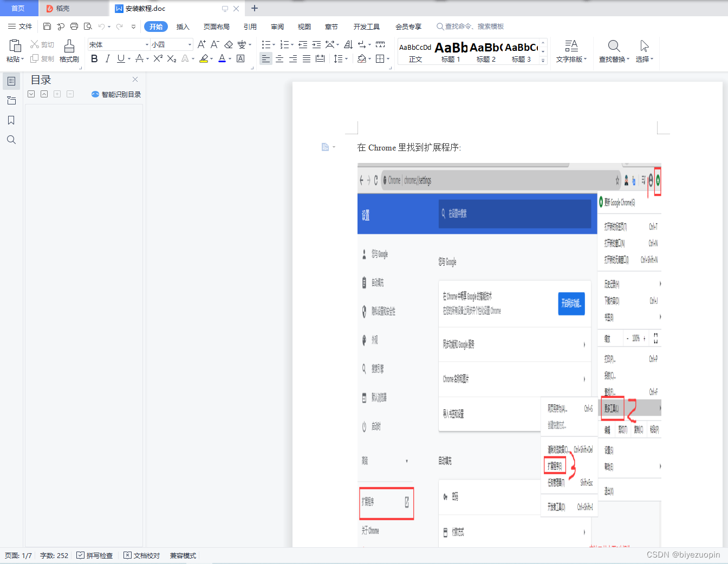Image resolution: width=728 pixels, height=564 pixels.
Task: Apply superscript with X² icon
Action: point(158,58)
